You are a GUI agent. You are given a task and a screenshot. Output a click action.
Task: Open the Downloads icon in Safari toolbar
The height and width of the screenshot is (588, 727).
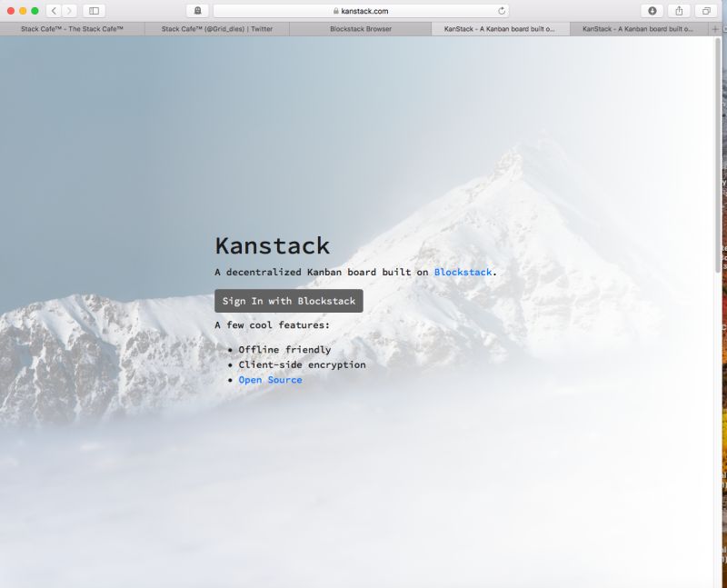(653, 12)
